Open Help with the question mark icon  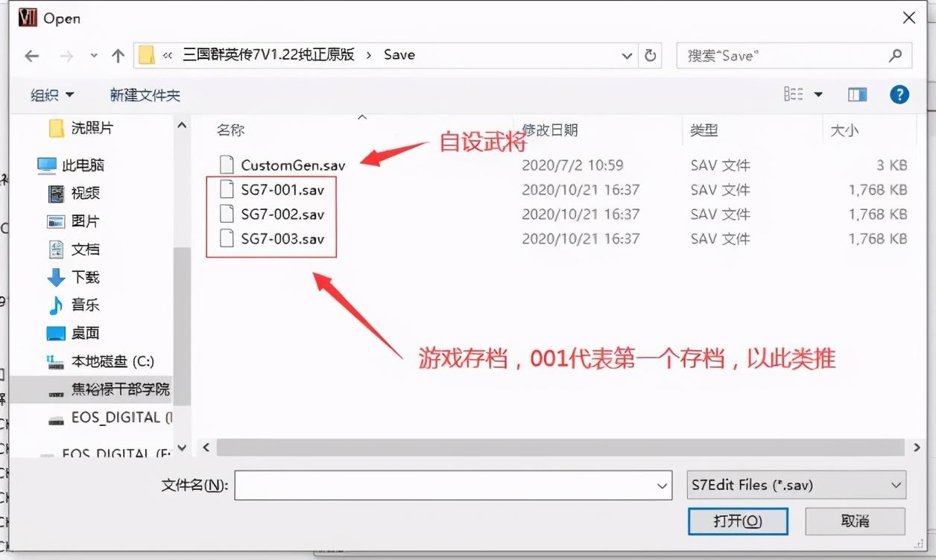899,94
